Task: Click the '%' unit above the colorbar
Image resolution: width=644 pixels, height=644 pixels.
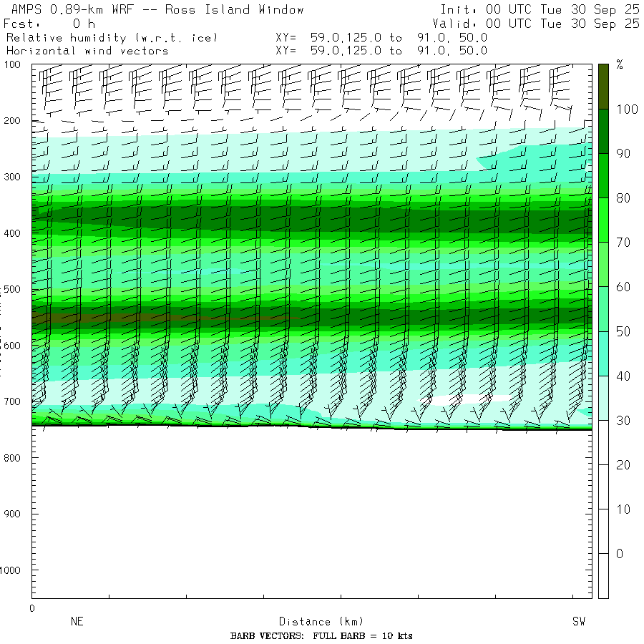Action: pos(620,64)
